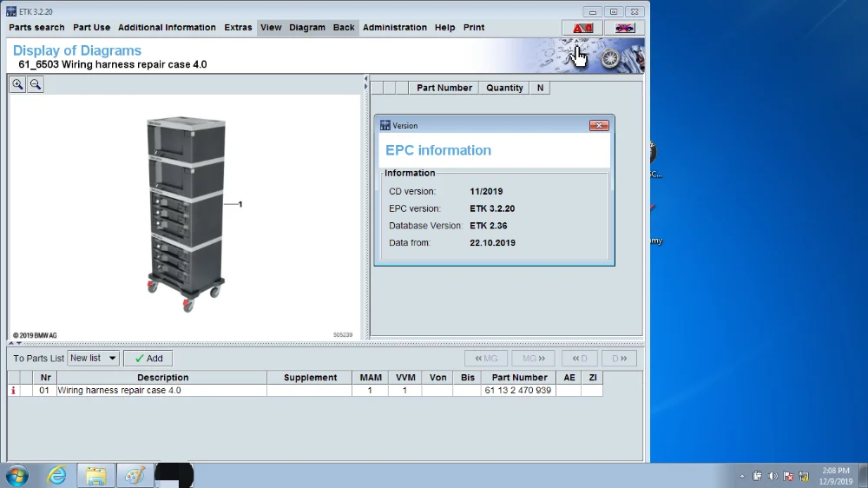This screenshot has height=488, width=868.
Task: Click the action center flag icon
Action: 788,477
